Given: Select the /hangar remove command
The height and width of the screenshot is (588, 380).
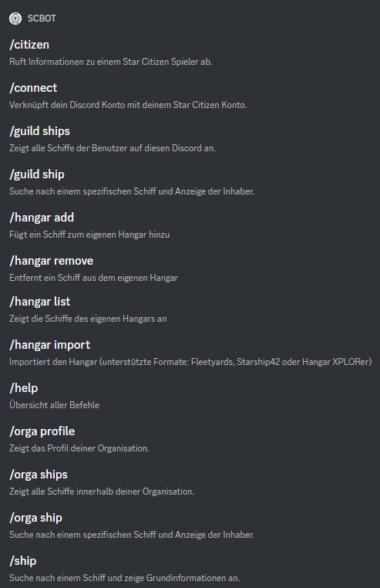Looking at the screenshot, I should click(52, 261).
